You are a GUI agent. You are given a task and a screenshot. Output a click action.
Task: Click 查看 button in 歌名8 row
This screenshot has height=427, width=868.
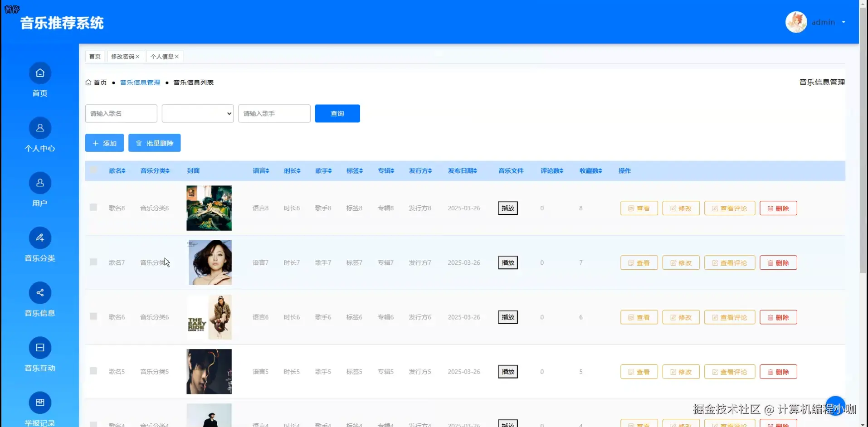pos(639,208)
